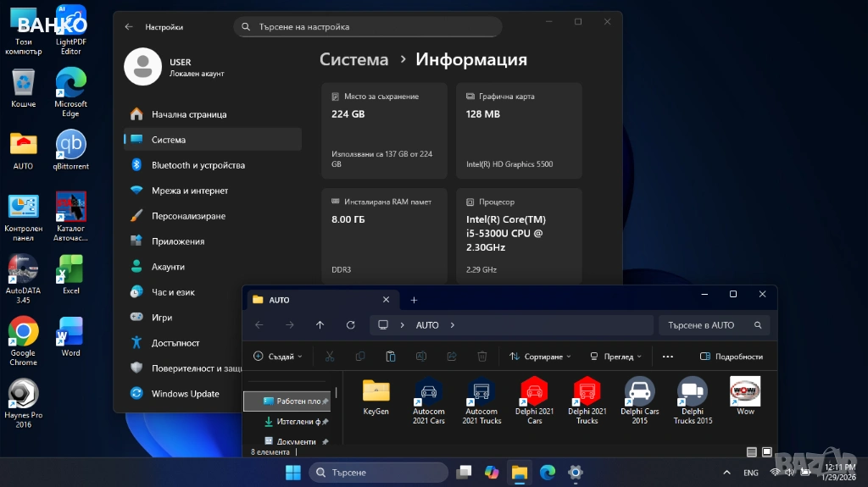Expand the Създай (New) dropdown
Image resolution: width=868 pixels, height=487 pixels.
tap(277, 357)
